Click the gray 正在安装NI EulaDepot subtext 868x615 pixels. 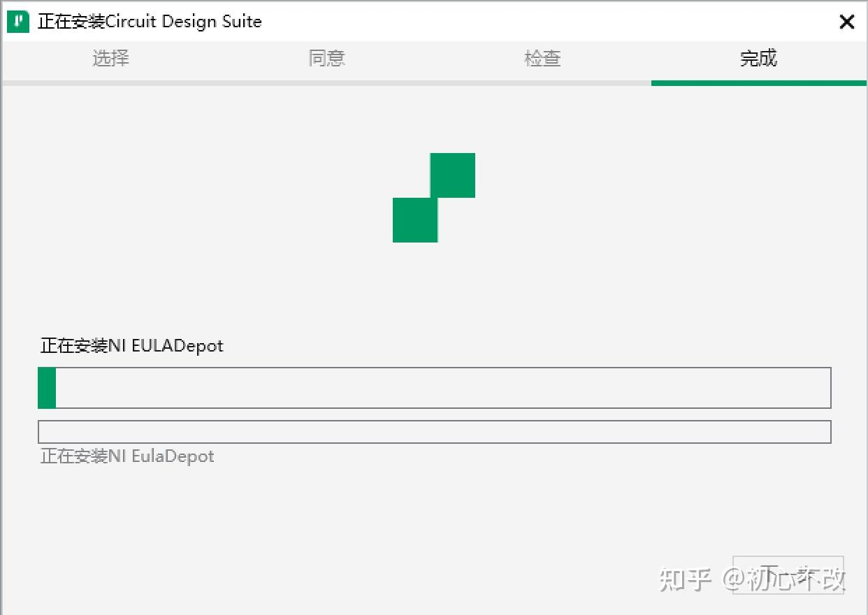[x=126, y=456]
